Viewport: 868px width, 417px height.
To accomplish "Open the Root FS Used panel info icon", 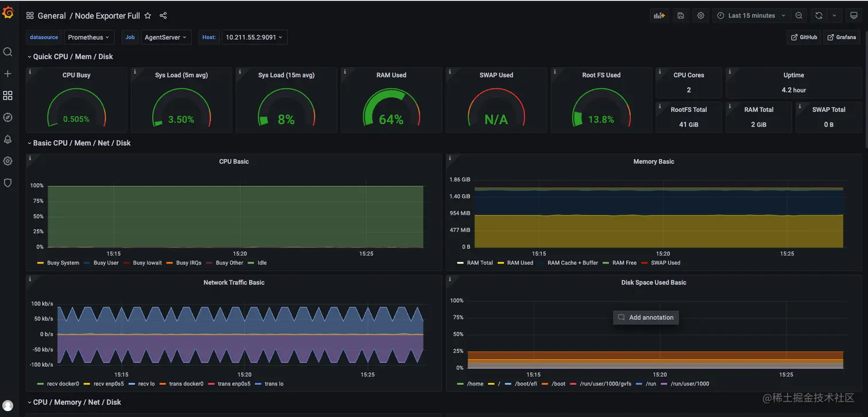I will pyautogui.click(x=555, y=72).
